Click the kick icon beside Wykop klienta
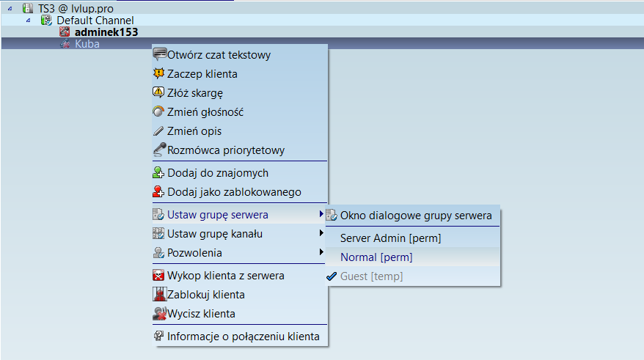Image resolution: width=644 pixels, height=360 pixels. click(x=158, y=276)
